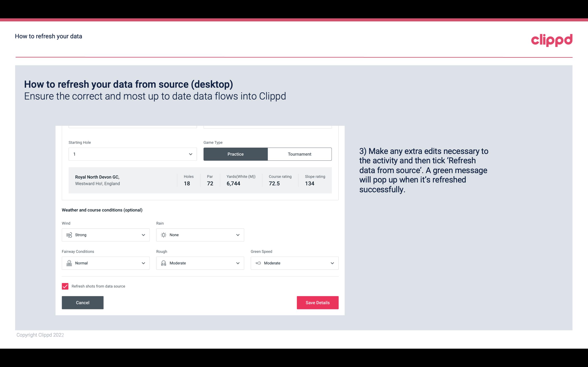Click the Cancel button
This screenshot has width=588, height=367.
(x=83, y=303)
